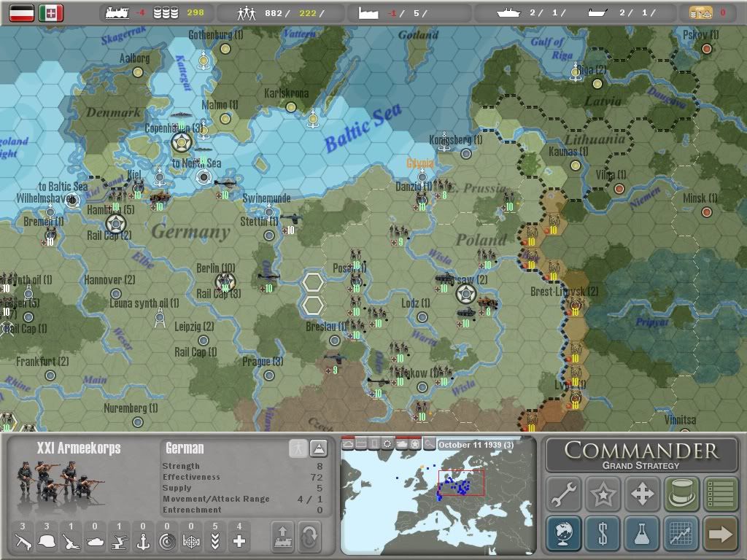Select the Frankfurt city marker

click(x=50, y=376)
